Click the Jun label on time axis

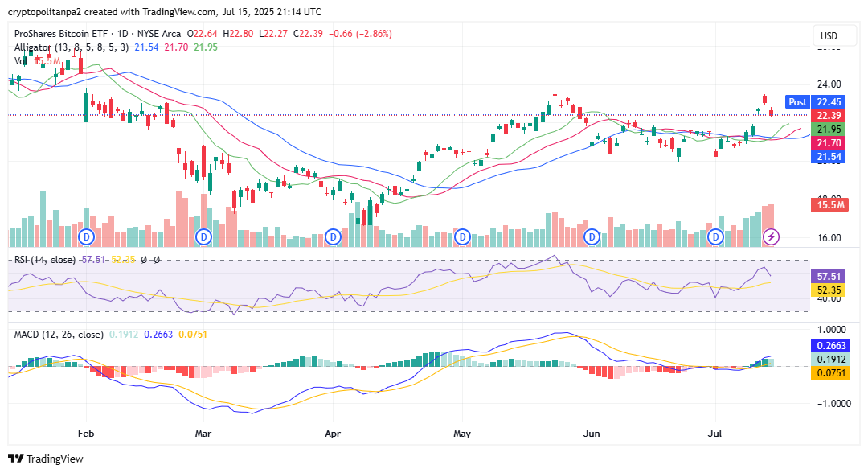(592, 433)
